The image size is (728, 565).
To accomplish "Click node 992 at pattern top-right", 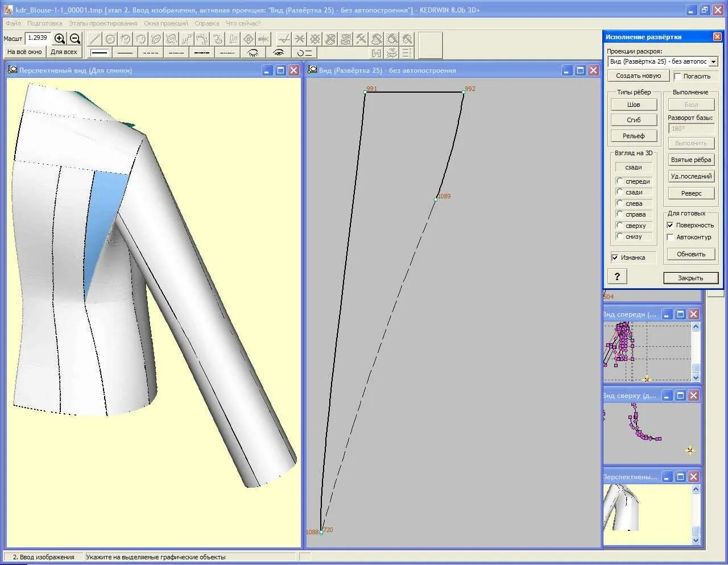I will 464,92.
